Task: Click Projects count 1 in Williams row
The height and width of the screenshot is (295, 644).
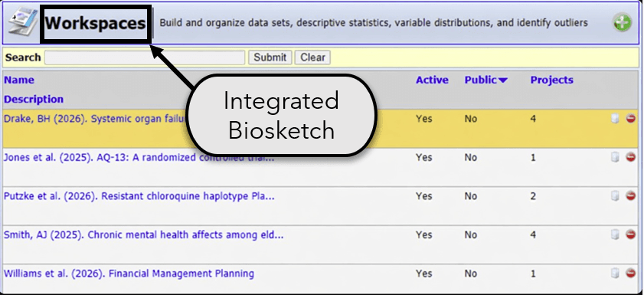Action: pos(533,274)
